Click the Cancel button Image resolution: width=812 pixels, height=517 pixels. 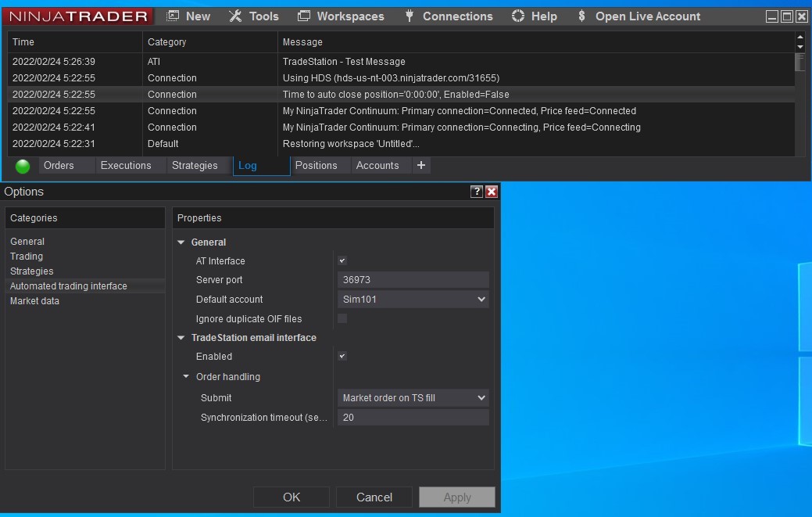pos(374,497)
